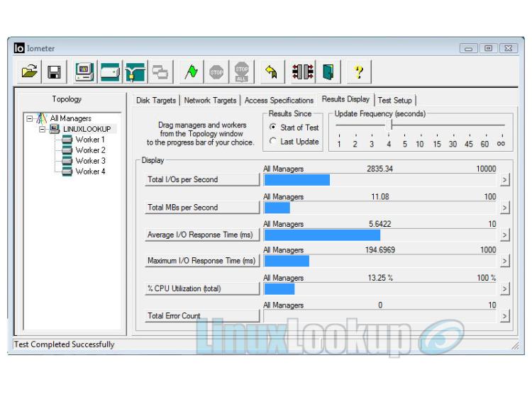Click the Exit door icon in toolbar
This screenshot has width=532, height=399.
328,72
